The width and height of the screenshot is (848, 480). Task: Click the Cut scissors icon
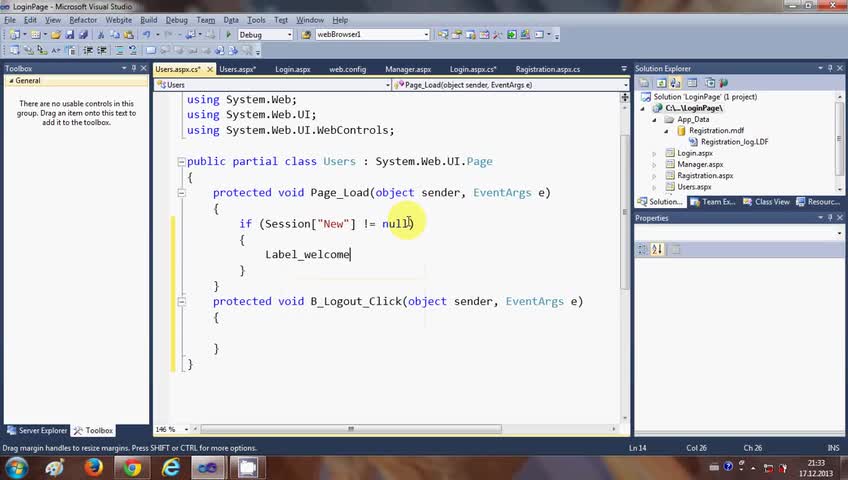point(101,35)
